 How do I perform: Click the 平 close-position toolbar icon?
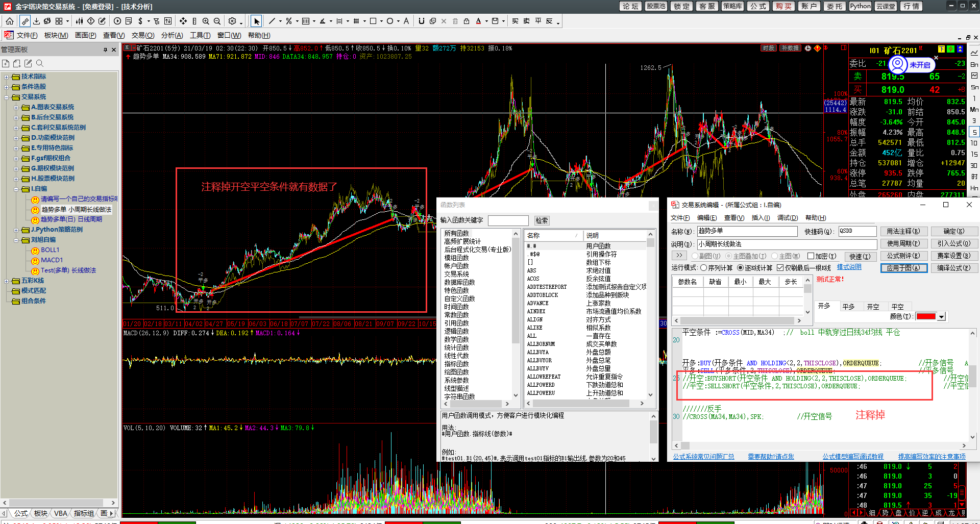click(538, 21)
